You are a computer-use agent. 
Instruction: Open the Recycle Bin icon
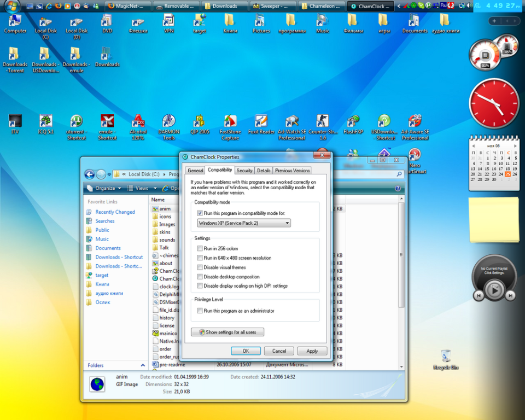[x=446, y=360]
